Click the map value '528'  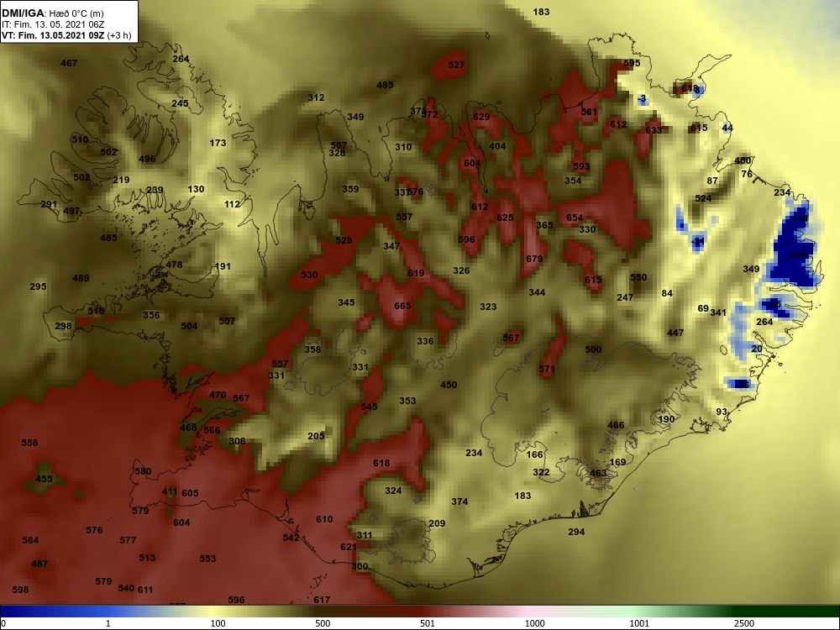tap(344, 240)
